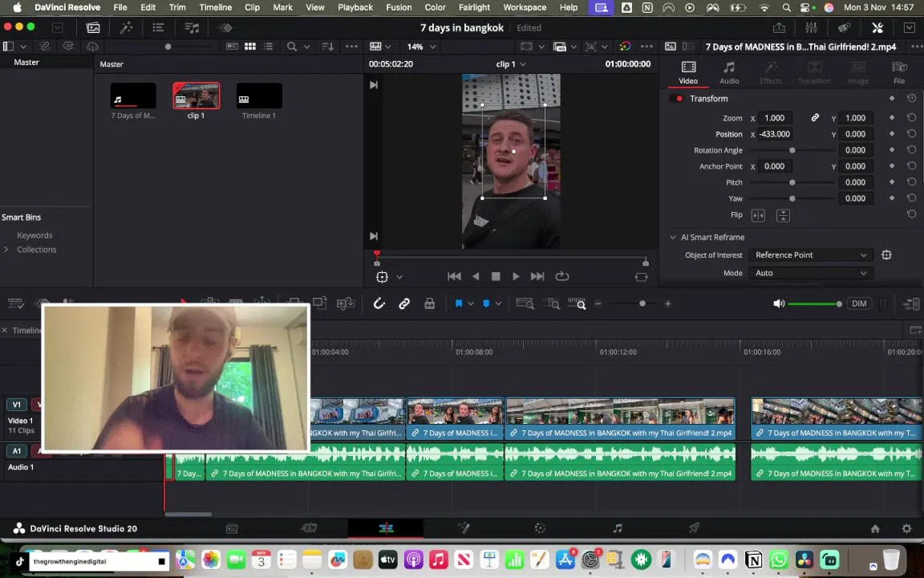Open Smart Reframe Mode dropdown

pos(811,273)
